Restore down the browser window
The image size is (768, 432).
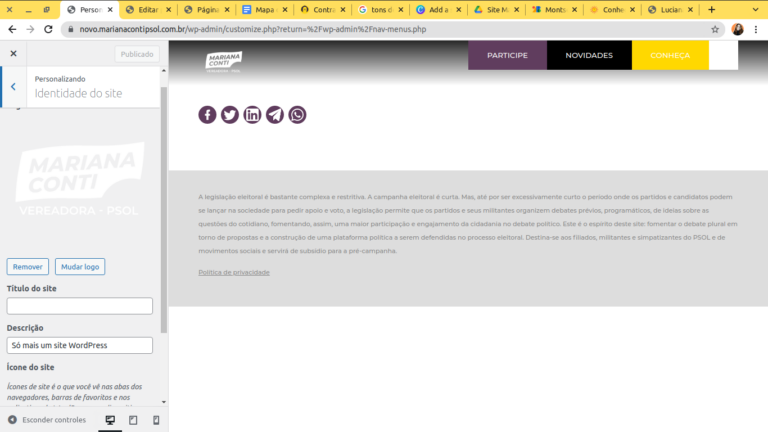tap(47, 9)
